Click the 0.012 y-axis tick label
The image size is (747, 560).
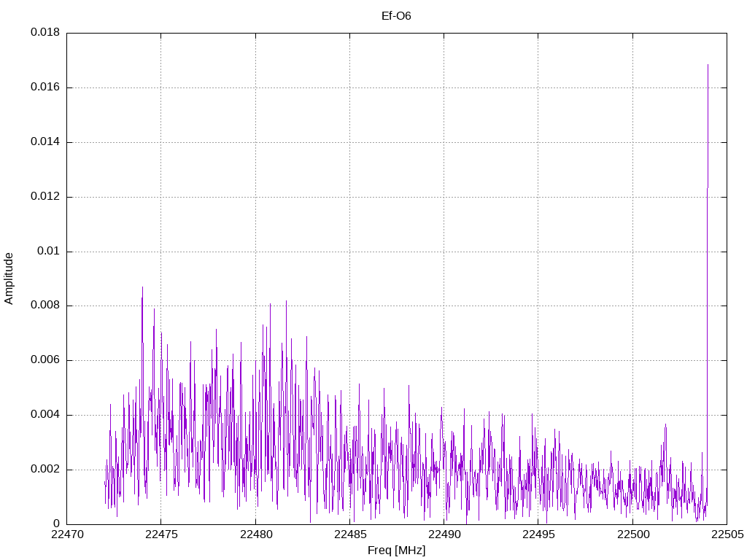click(45, 197)
